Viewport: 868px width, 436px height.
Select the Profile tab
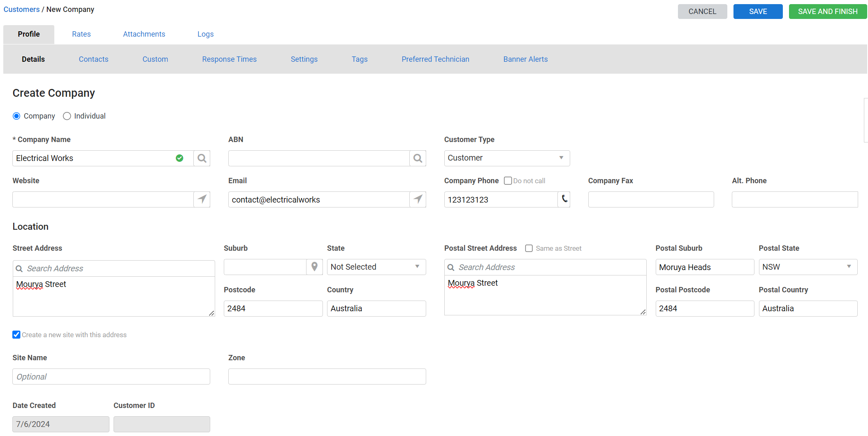[x=29, y=34]
